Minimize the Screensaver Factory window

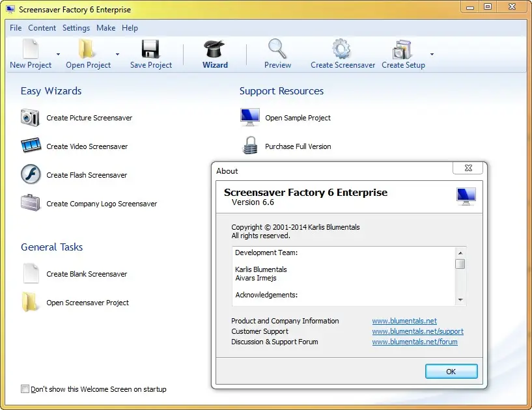tap(470, 7)
